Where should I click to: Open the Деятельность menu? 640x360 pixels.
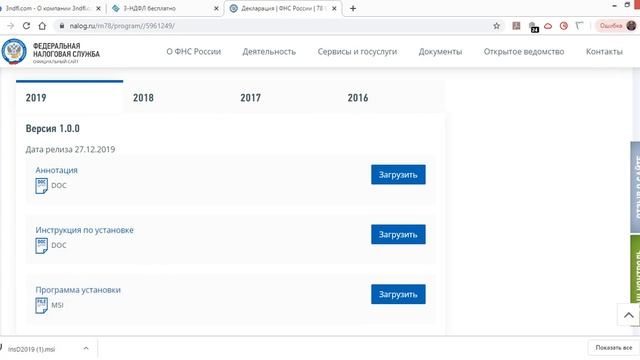coord(269,51)
